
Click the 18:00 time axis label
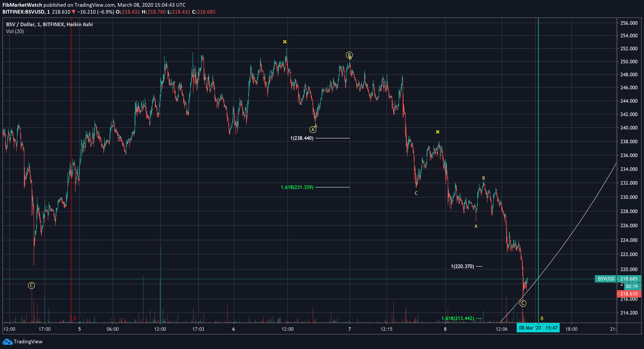(571, 329)
